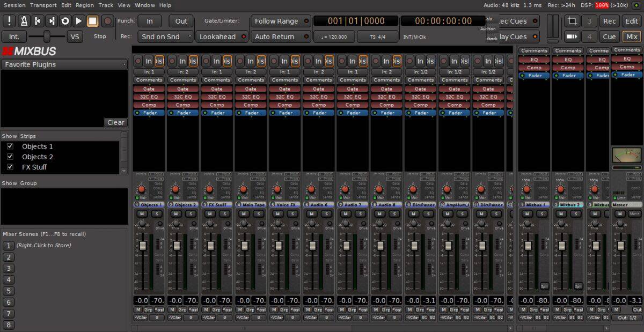Uncheck the Objects 1 strip checkbox
Image resolution: width=644 pixels, height=332 pixels.
point(10,146)
